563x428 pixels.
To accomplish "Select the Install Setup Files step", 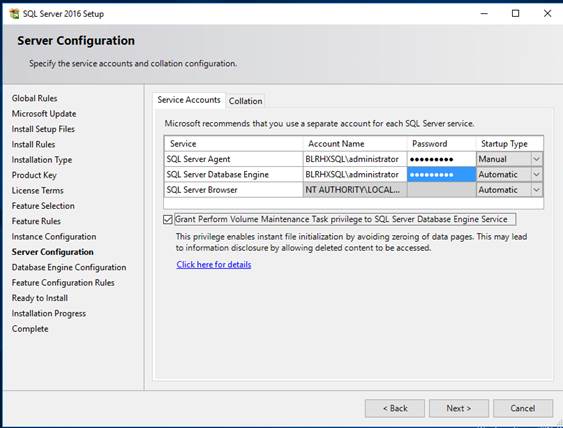I will click(43, 129).
